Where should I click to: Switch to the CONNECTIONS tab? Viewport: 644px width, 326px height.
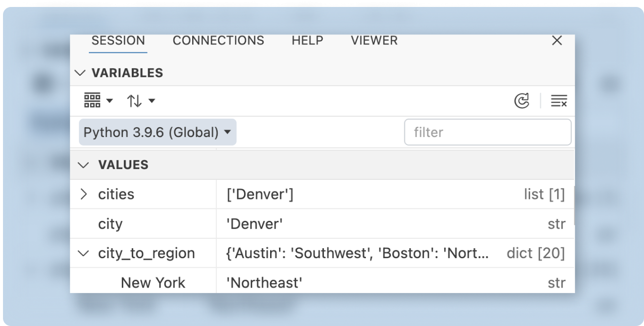click(x=218, y=41)
